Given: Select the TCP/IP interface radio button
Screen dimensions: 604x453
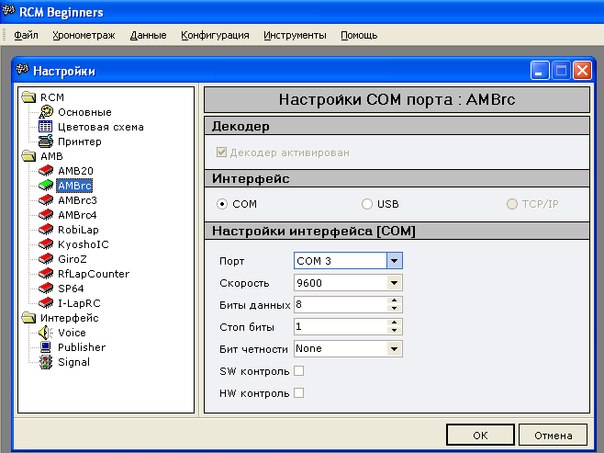Looking at the screenshot, I should coord(512,204).
